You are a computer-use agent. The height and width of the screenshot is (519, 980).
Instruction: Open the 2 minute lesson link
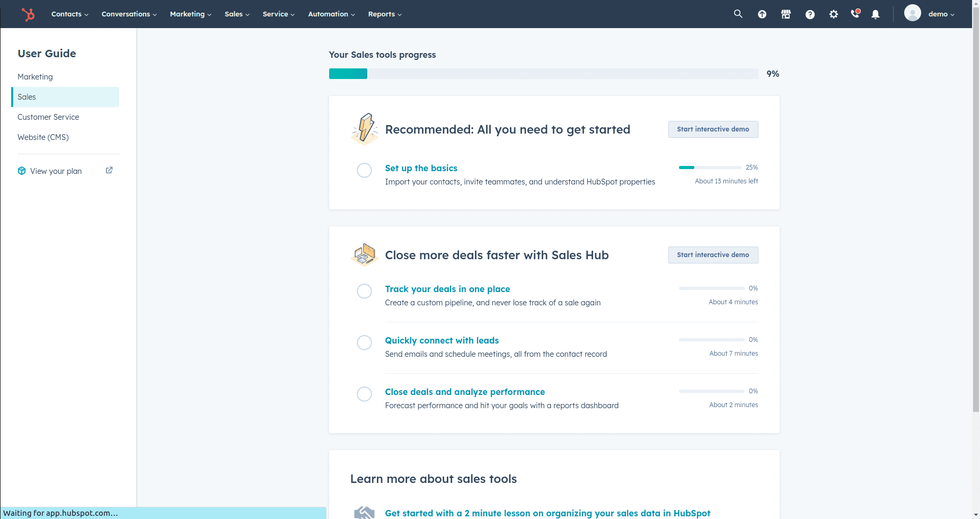tap(548, 513)
